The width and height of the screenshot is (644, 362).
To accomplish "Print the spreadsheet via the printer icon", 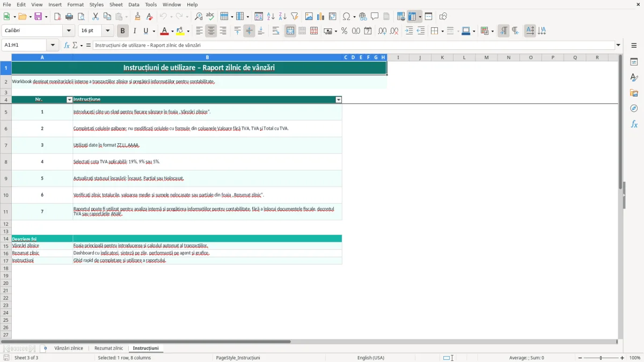I will click(x=69, y=17).
